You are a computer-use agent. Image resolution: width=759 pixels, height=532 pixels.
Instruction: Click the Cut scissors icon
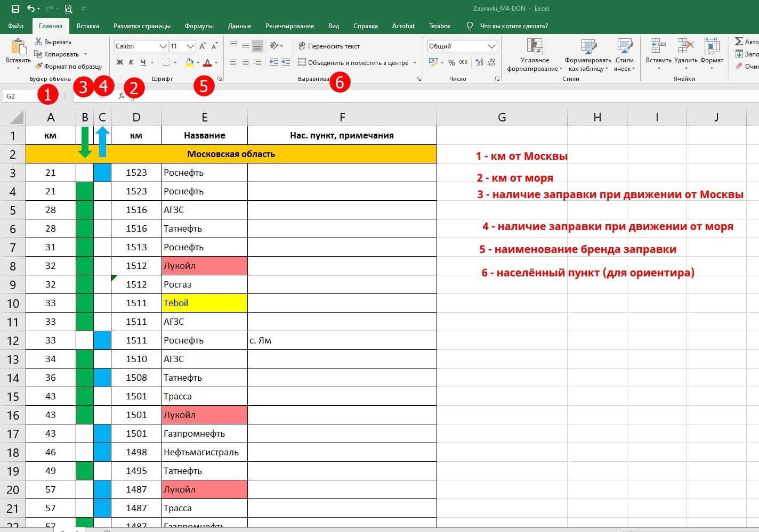coord(38,42)
